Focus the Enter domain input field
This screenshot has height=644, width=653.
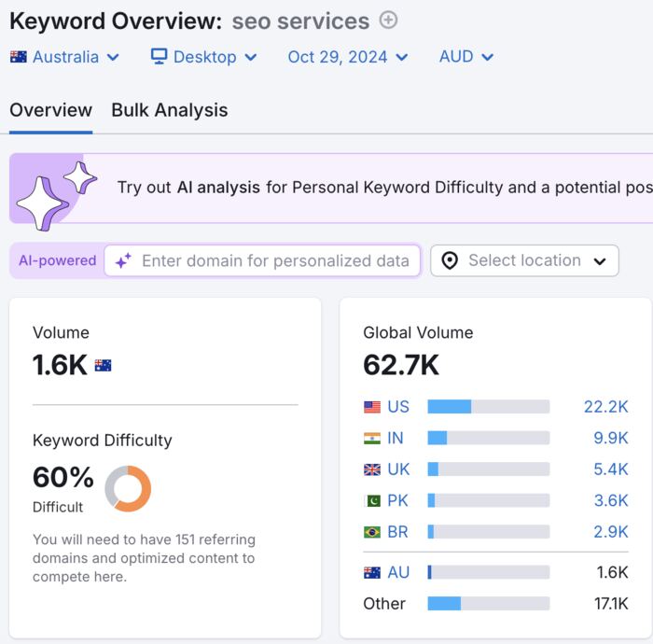click(274, 261)
